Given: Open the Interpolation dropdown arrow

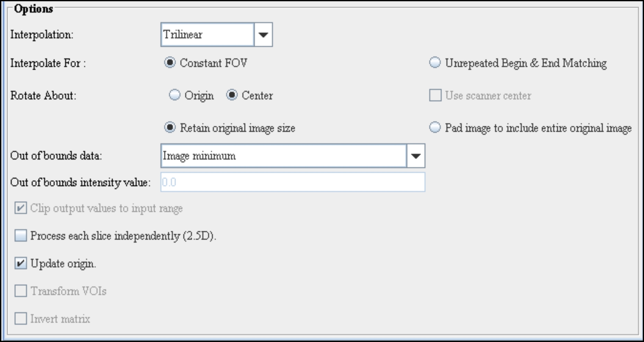Looking at the screenshot, I should [x=263, y=35].
